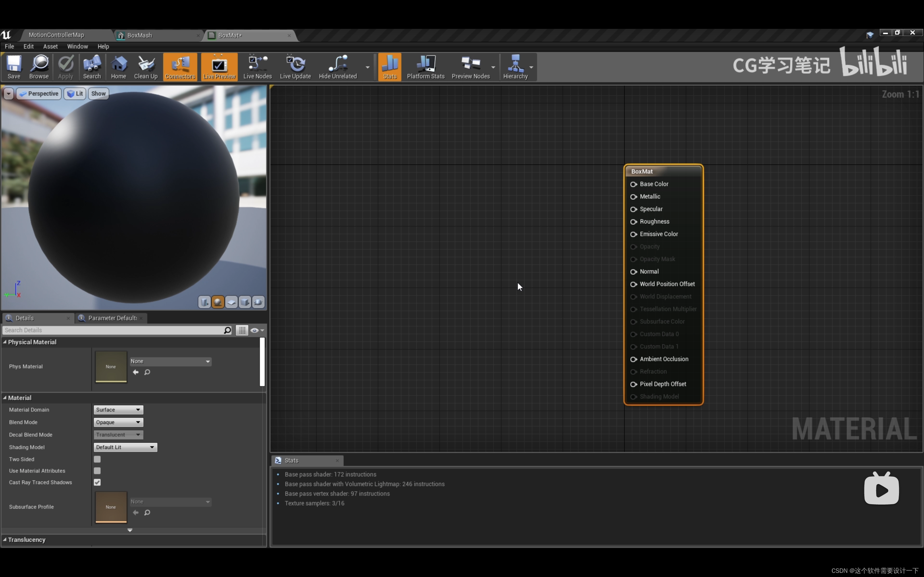
Task: Click the viewport Show button
Action: coord(98,94)
